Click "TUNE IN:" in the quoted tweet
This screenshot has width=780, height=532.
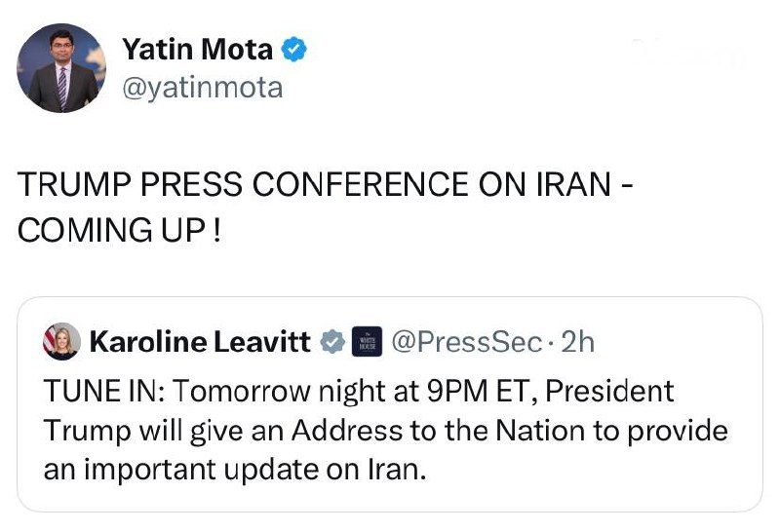coord(106,391)
